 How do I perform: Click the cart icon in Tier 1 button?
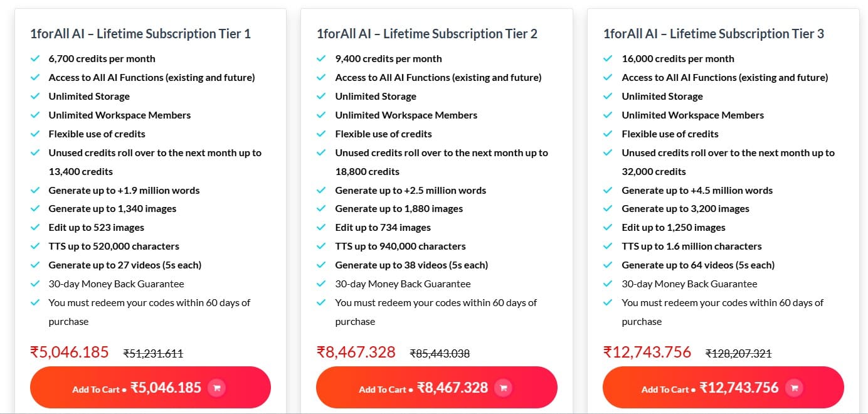pyautogui.click(x=216, y=388)
